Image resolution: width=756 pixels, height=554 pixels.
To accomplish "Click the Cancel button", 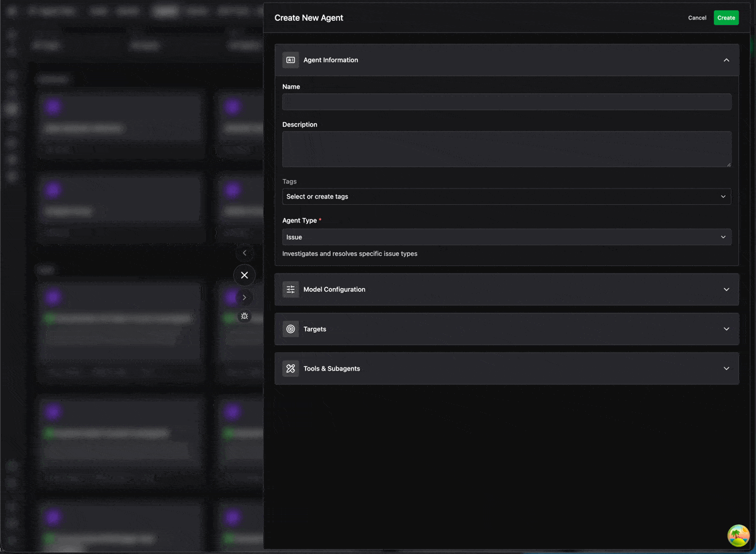I will (x=697, y=18).
